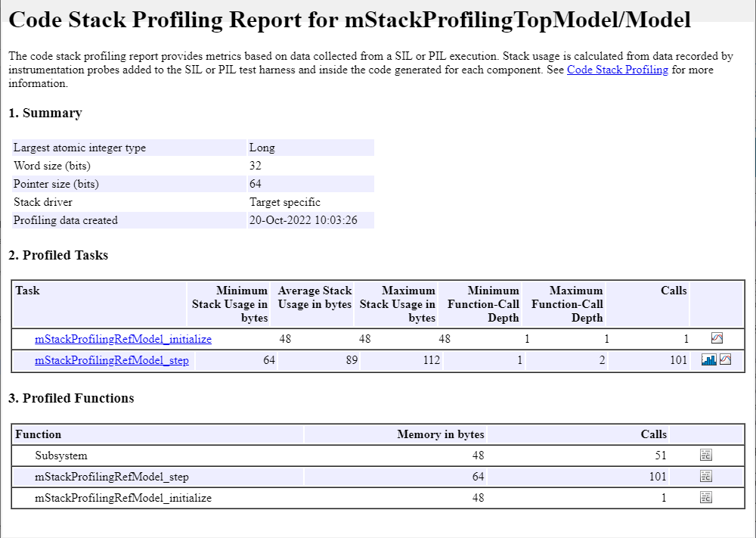Viewport: 756px width, 538px height.
Task: Click bar chart icon in mStackProfilingRefModel_step row
Action: point(708,360)
